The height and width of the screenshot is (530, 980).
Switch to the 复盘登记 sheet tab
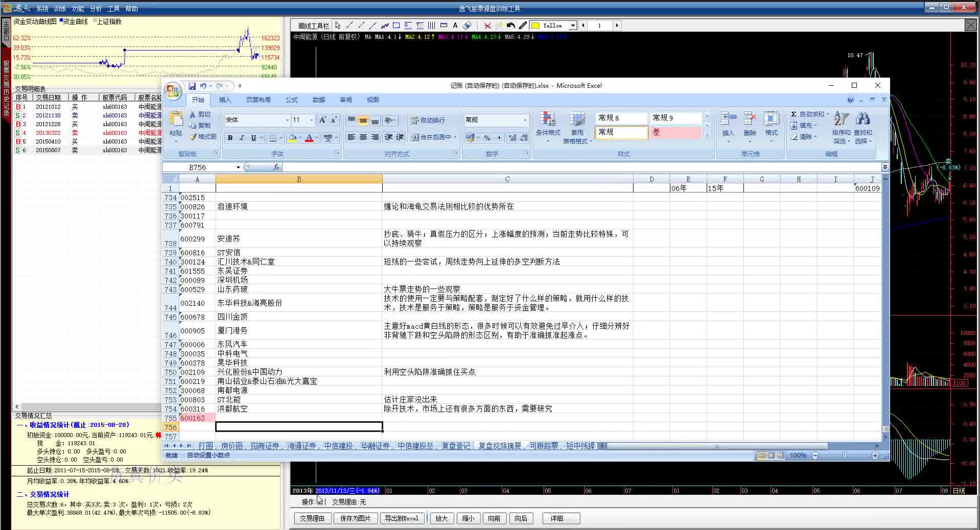click(456, 446)
